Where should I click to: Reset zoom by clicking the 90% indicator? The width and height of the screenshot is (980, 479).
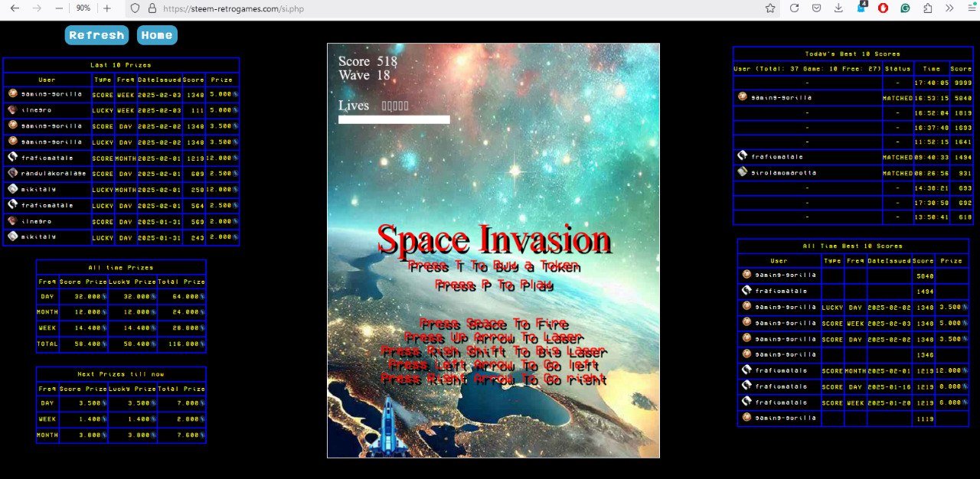(83, 8)
